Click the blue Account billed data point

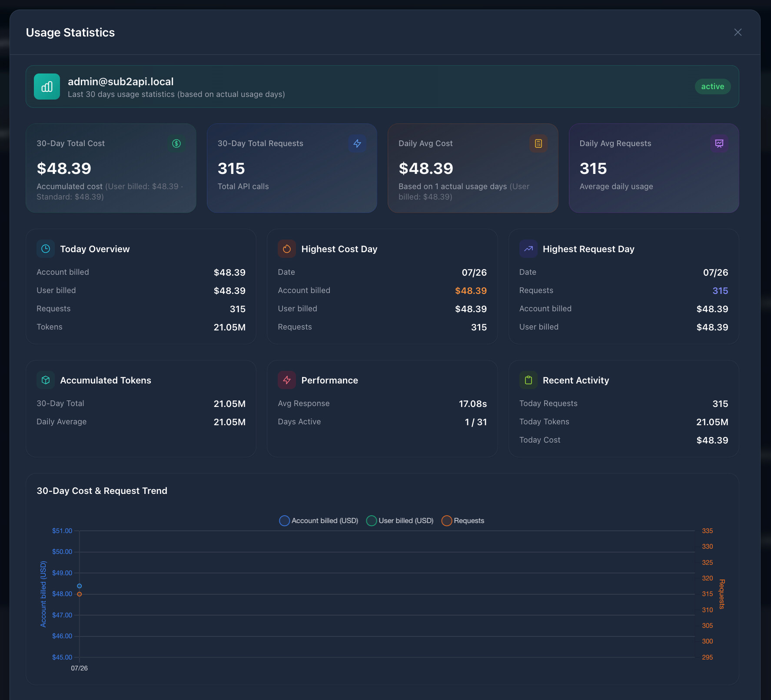click(x=80, y=586)
